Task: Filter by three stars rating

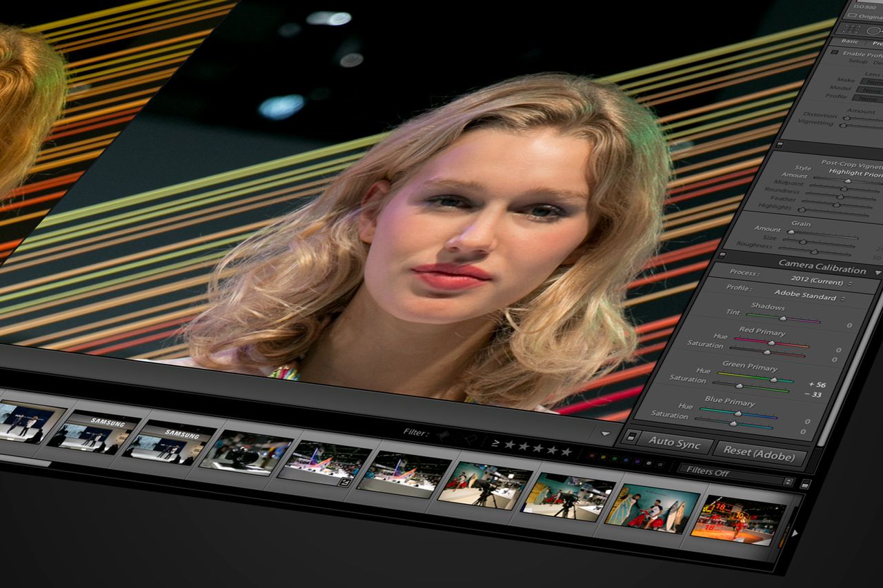Action: coord(538,447)
